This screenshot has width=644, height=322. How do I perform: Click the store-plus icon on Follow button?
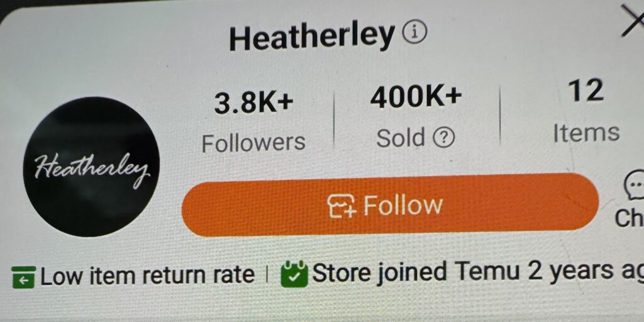coord(341,205)
